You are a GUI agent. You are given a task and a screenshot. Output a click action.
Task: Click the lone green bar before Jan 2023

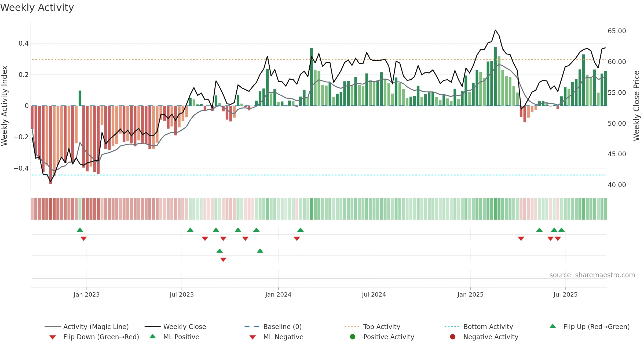(80, 98)
